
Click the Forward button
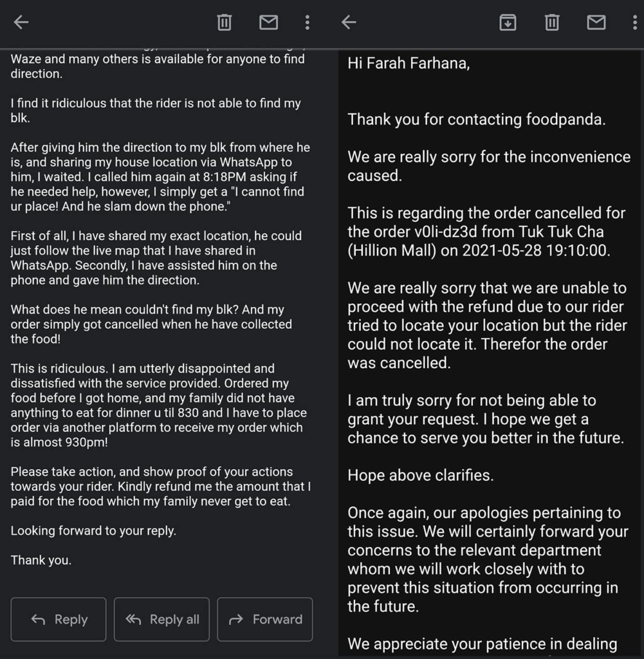pyautogui.click(x=265, y=619)
